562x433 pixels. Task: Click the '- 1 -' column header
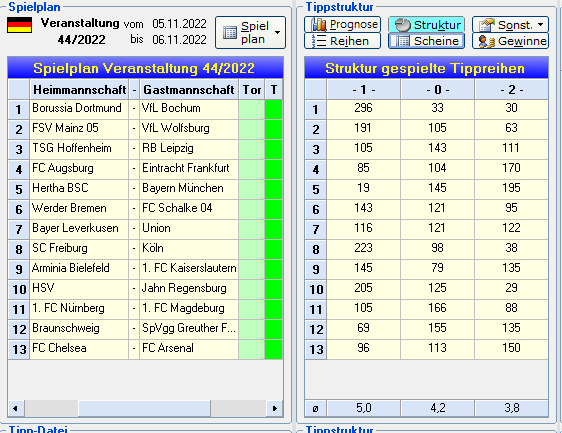point(363,89)
